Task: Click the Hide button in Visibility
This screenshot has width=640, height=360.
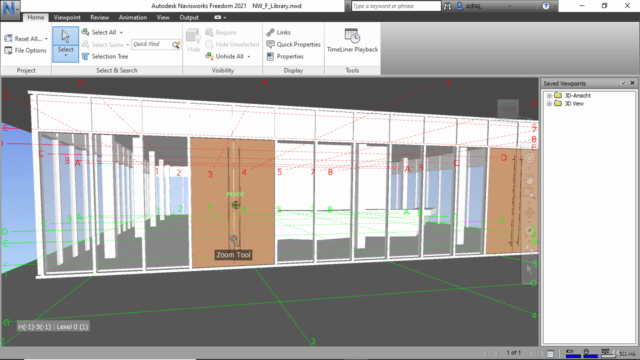Action: [x=193, y=40]
